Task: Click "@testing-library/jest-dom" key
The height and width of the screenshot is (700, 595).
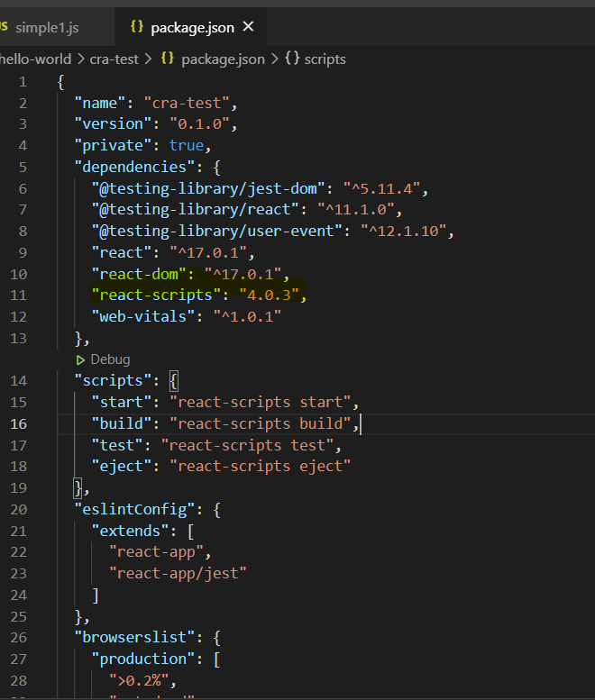Action: pyautogui.click(x=208, y=188)
